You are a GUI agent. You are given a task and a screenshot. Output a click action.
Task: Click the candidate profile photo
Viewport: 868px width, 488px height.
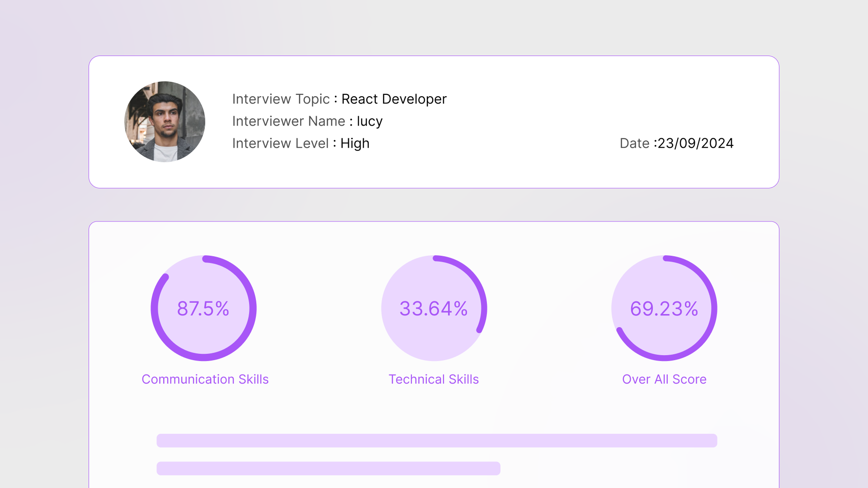pos(165,121)
